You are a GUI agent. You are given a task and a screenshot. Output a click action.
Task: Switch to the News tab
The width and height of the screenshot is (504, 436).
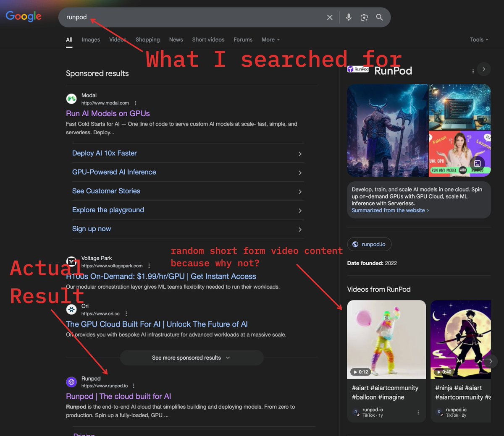(x=176, y=39)
